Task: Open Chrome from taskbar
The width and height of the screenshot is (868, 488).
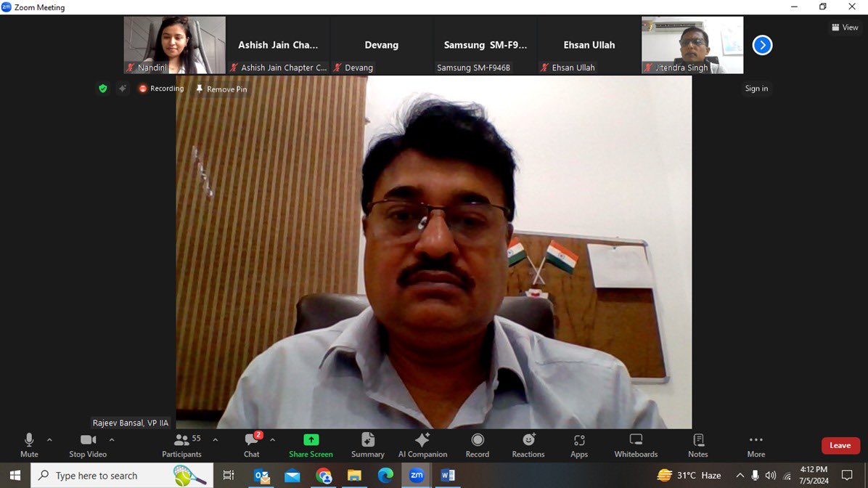Action: 324,475
